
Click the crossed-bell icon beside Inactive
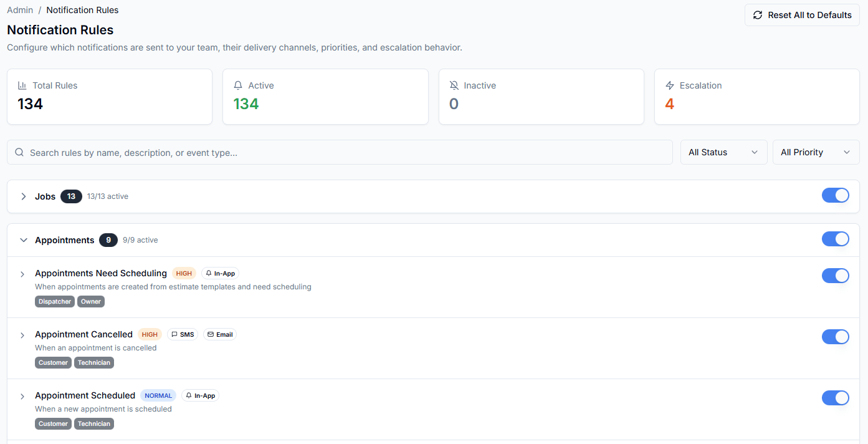coord(454,85)
